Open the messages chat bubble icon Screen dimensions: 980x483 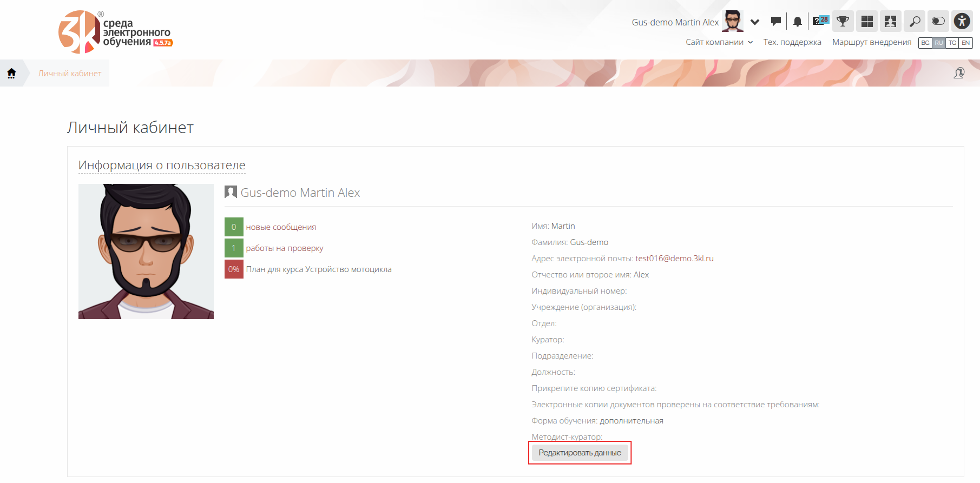tap(776, 22)
